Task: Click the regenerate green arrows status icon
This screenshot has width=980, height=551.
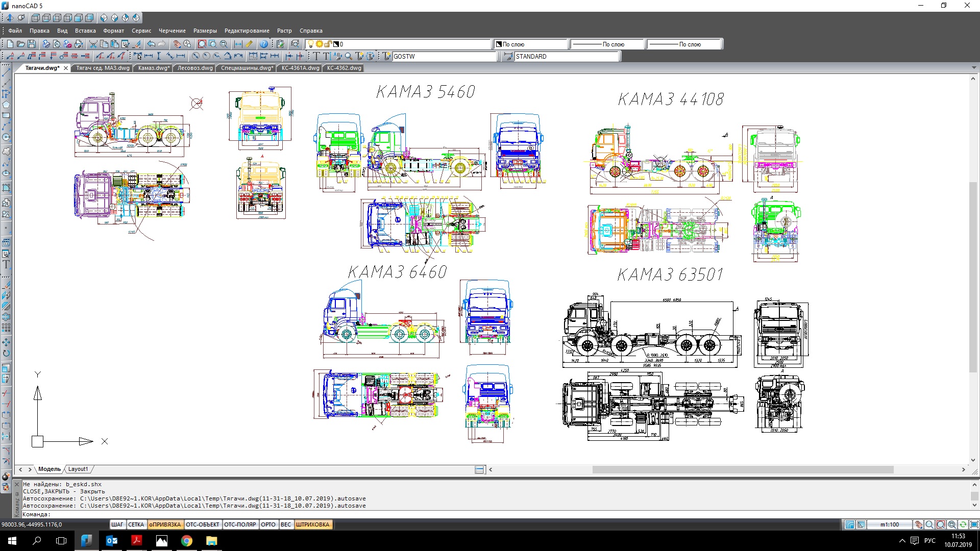Action: [963, 524]
